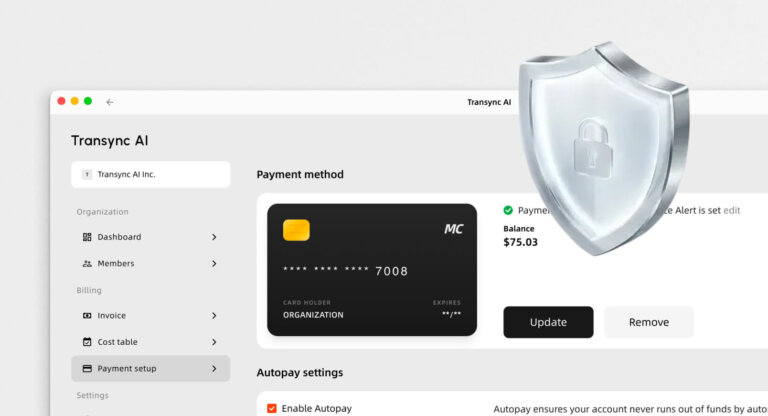The image size is (768, 416).
Task: Toggle the Enable Autopay checkbox
Action: click(272, 408)
